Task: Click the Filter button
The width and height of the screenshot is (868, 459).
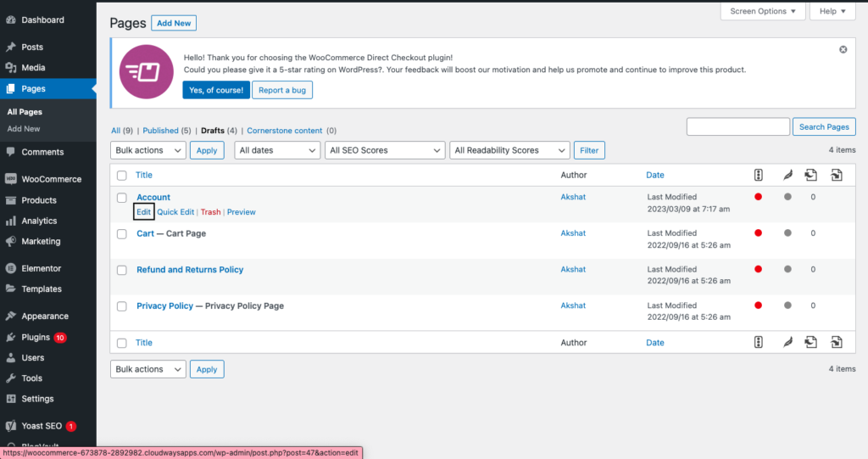Action: (589, 150)
